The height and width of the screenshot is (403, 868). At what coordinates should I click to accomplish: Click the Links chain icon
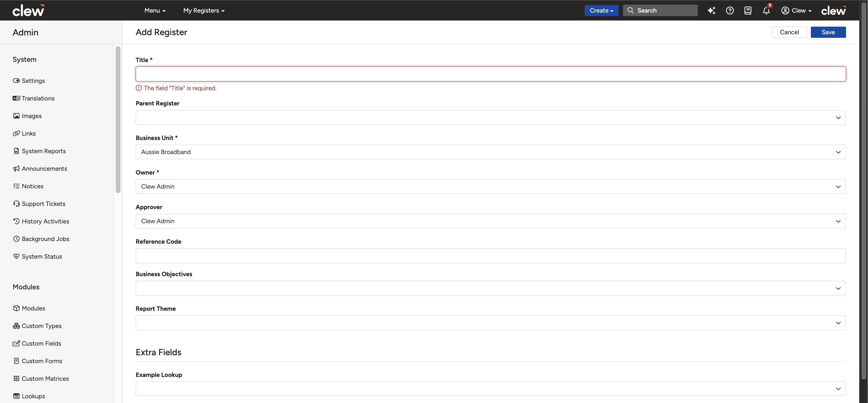[16, 133]
